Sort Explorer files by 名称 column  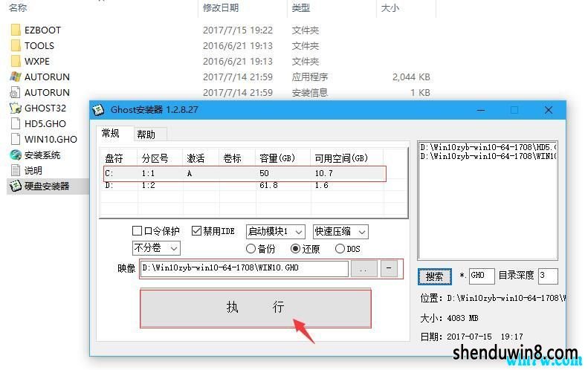click(x=18, y=7)
